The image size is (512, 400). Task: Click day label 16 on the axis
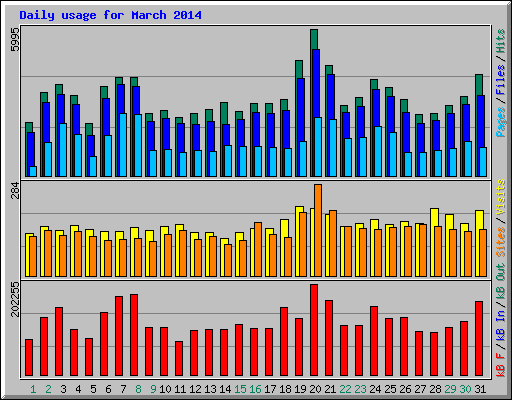(x=255, y=389)
